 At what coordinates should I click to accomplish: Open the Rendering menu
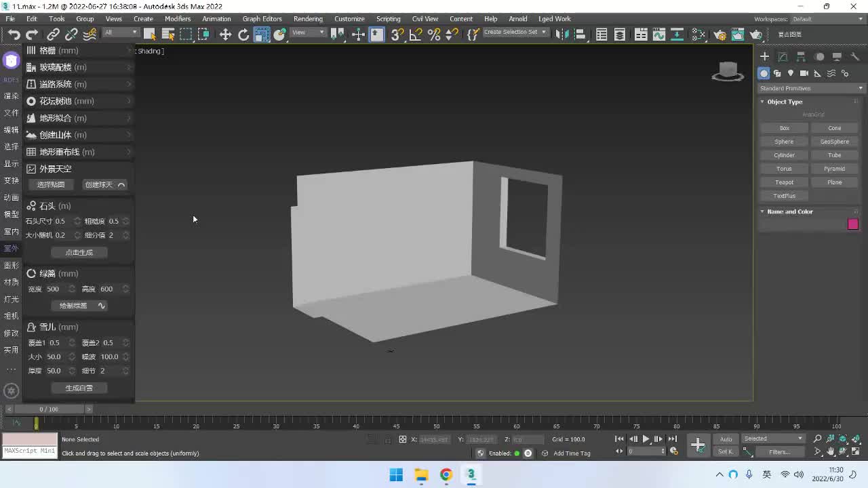point(308,19)
